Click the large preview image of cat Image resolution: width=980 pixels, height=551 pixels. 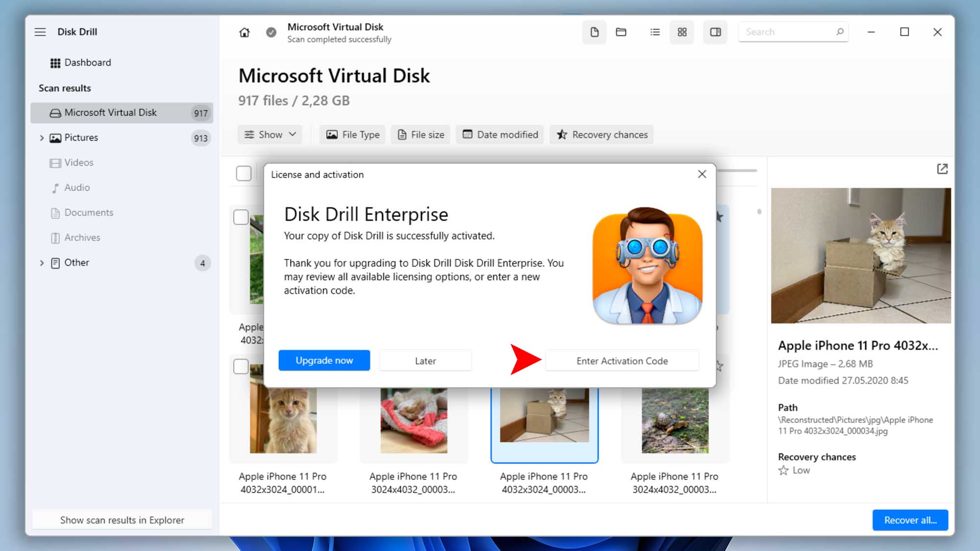click(x=861, y=256)
